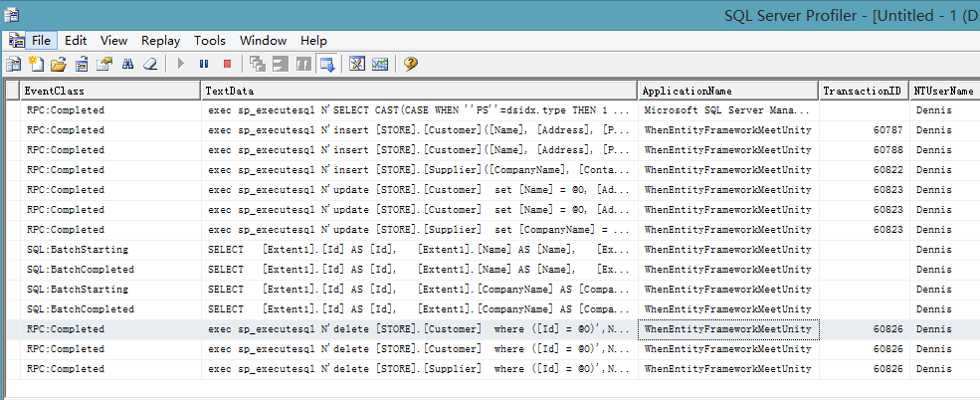
Task: Click the Profiler app icon in title bar
Action: [x=11, y=15]
